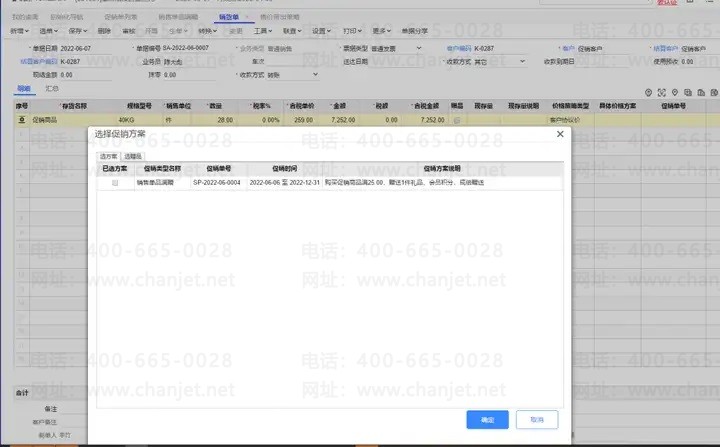The width and height of the screenshot is (720, 447).
Task: Open the 我的桌面 tab
Action: [25, 17]
